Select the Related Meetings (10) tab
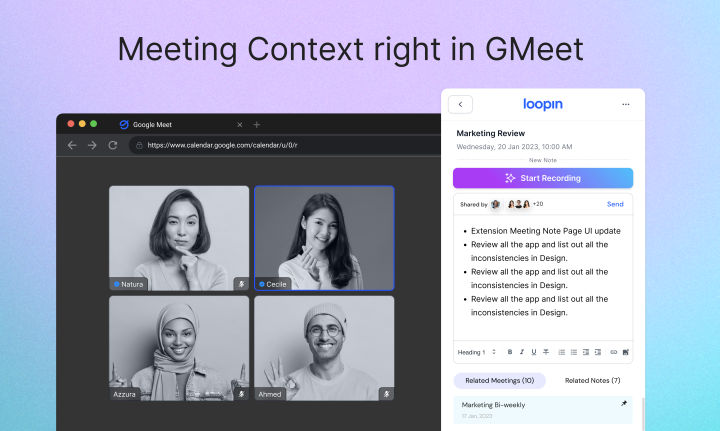This screenshot has width=720, height=431. (499, 381)
